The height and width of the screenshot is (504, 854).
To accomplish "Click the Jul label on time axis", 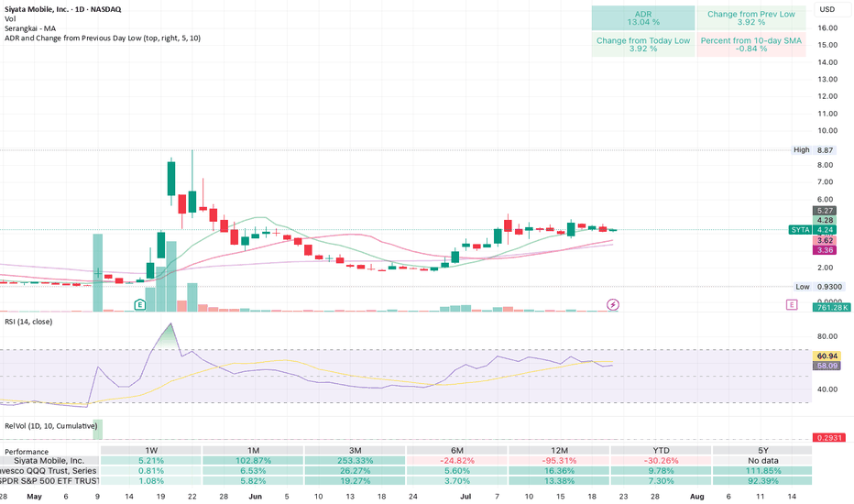I will [x=465, y=497].
